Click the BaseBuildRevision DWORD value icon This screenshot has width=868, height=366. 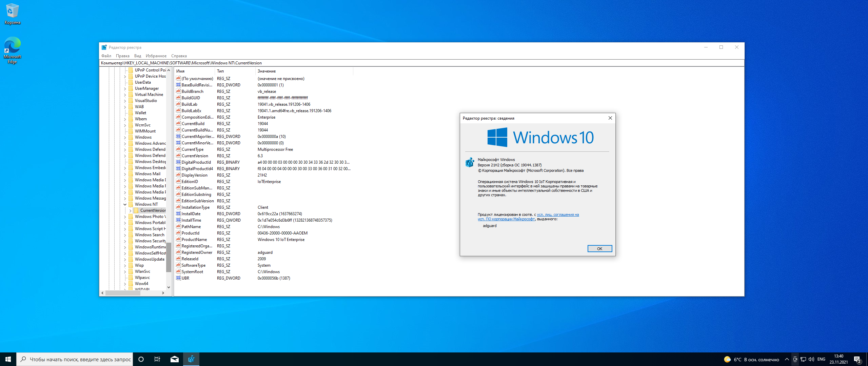[x=178, y=85]
